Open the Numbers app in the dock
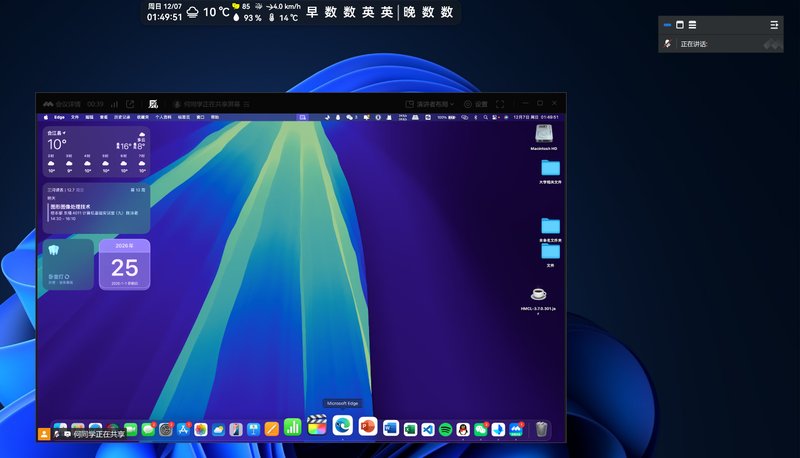This screenshot has height=458, width=800. tap(293, 427)
